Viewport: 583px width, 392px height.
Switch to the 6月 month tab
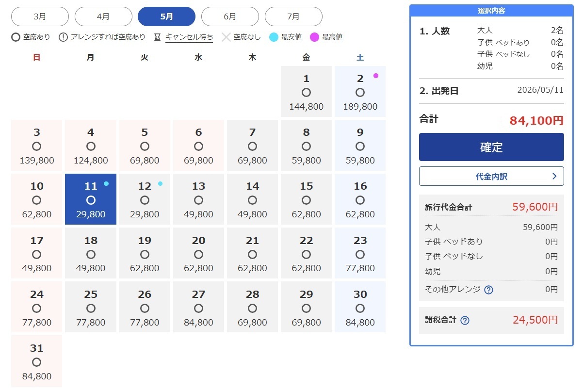tap(230, 16)
